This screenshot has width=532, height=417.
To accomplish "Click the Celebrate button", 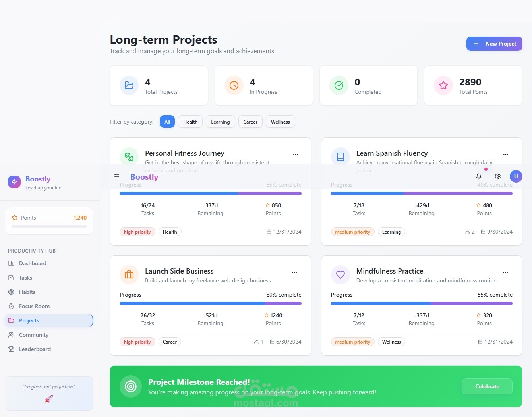I will click(487, 386).
